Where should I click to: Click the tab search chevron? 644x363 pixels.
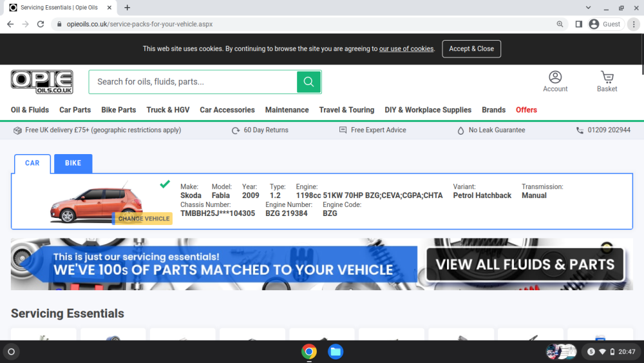pos(588,7)
